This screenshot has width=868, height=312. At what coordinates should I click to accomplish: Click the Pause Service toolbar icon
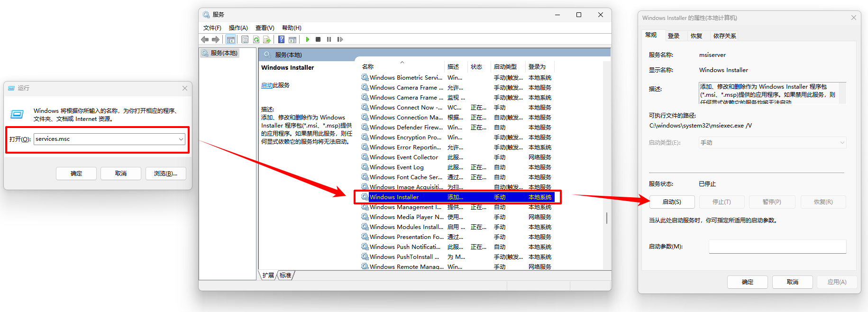(329, 39)
